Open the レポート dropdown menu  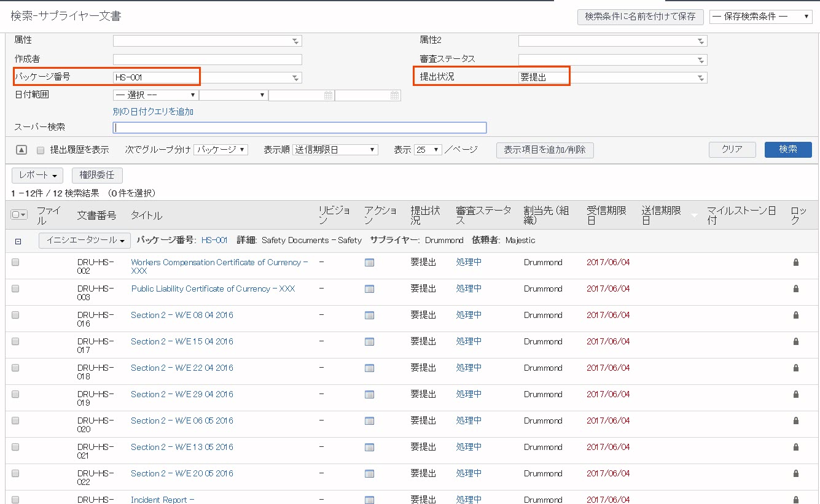37,176
